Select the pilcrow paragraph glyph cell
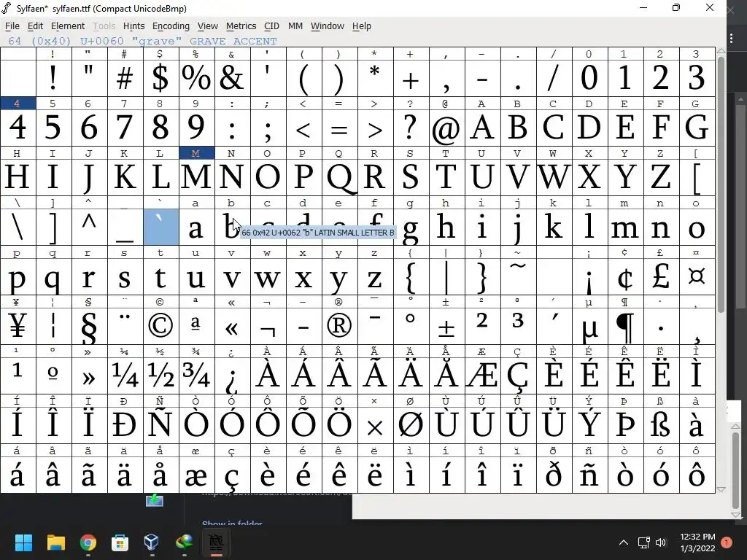 [625, 326]
